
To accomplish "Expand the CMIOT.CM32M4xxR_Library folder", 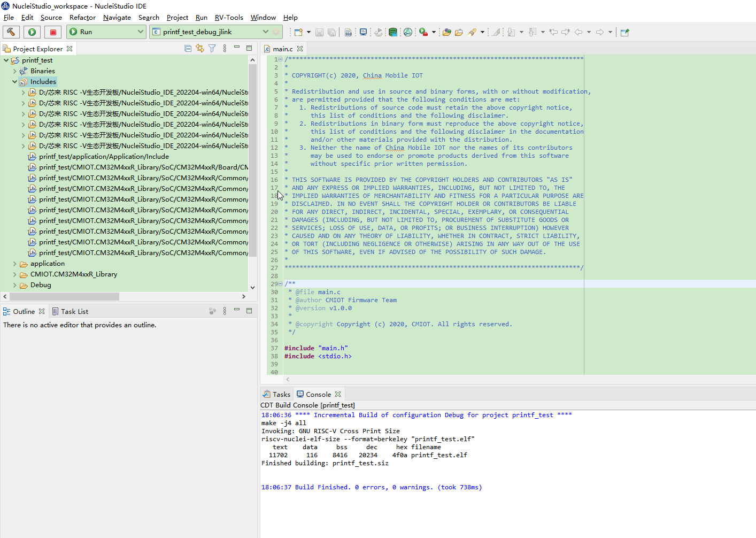I will (14, 274).
